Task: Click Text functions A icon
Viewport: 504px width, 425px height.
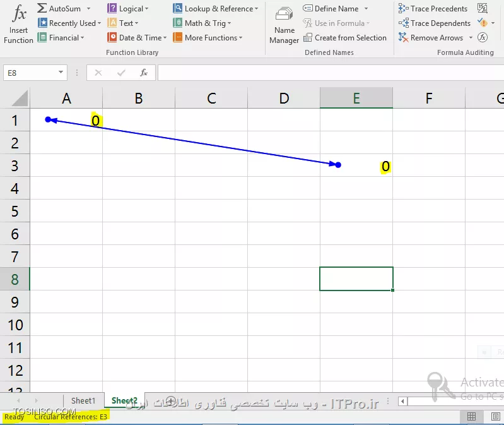Action: point(112,23)
